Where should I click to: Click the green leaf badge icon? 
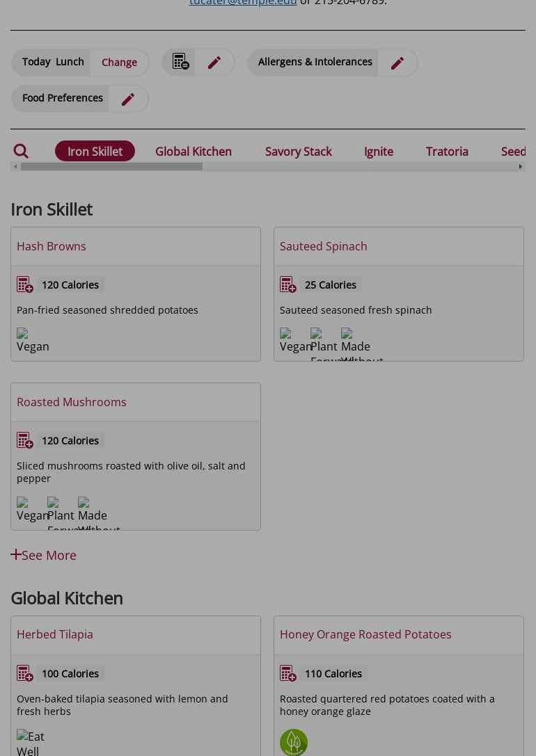294,742
